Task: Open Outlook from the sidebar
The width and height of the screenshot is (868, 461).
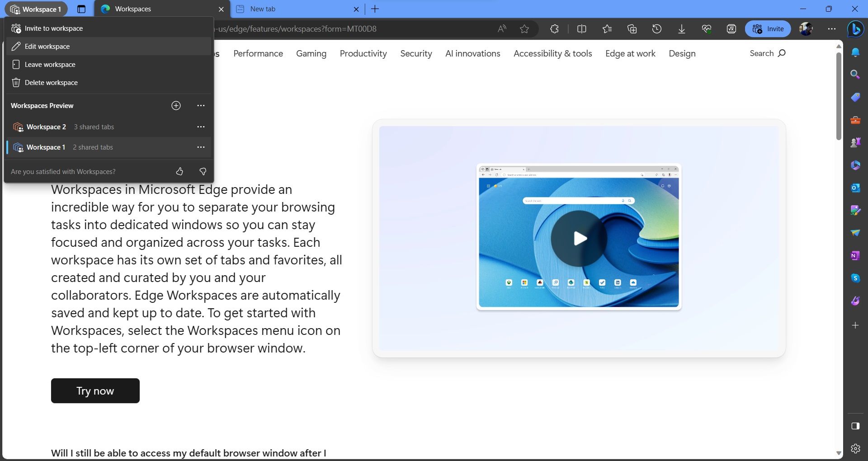Action: [x=855, y=188]
